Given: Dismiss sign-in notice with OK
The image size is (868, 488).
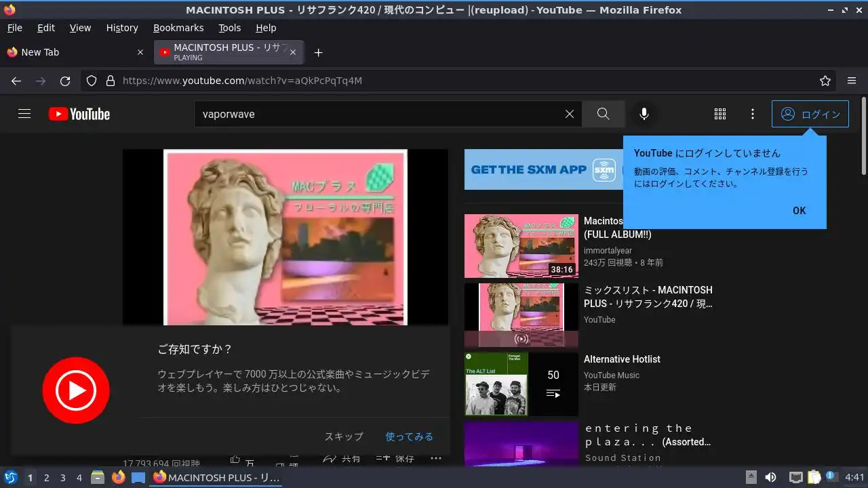Looking at the screenshot, I should [x=800, y=211].
